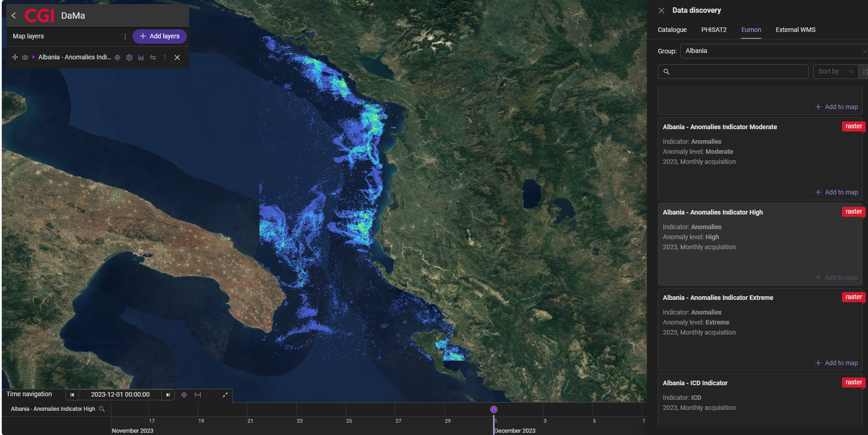
Task: Collapse the Time navigation panel
Action: pyautogui.click(x=225, y=395)
